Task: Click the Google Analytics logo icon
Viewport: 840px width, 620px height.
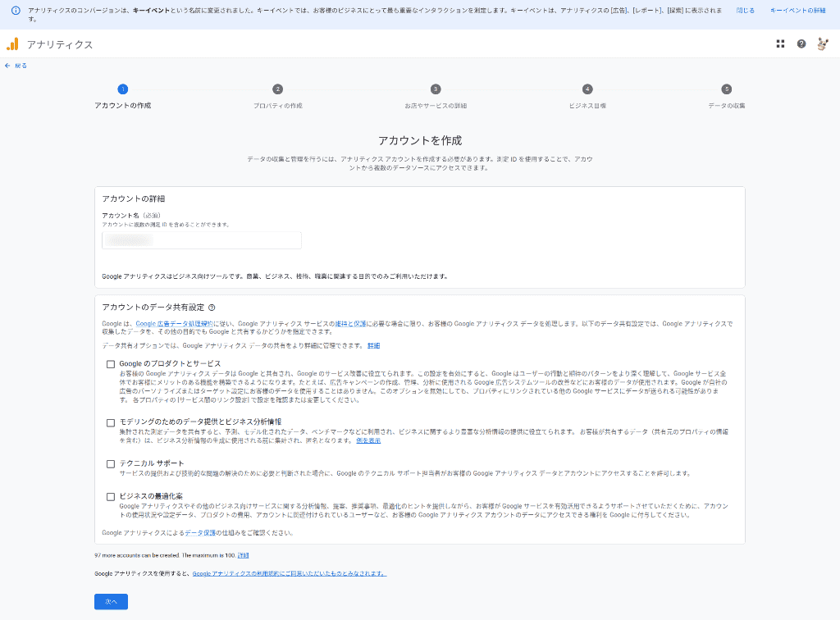Action: tap(12, 44)
